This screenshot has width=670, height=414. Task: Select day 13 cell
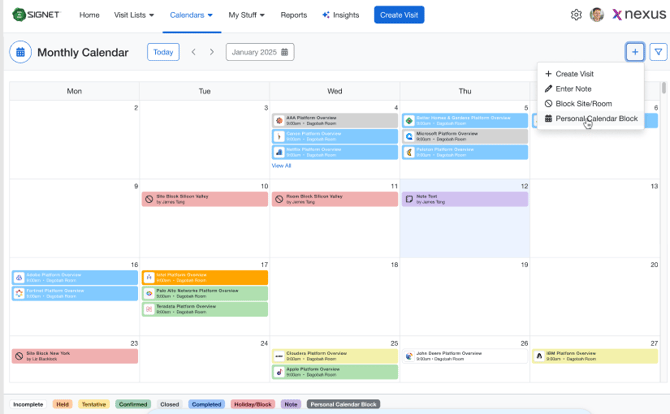pyautogui.click(x=595, y=218)
